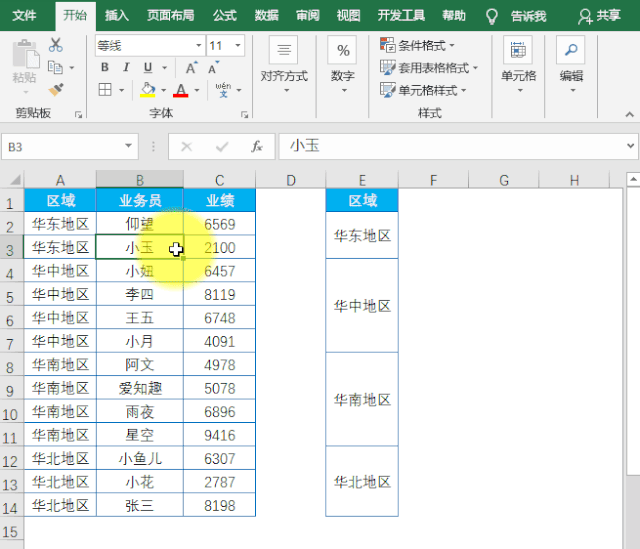
Task: Click the 编辑 magnifier icon
Action: [571, 51]
